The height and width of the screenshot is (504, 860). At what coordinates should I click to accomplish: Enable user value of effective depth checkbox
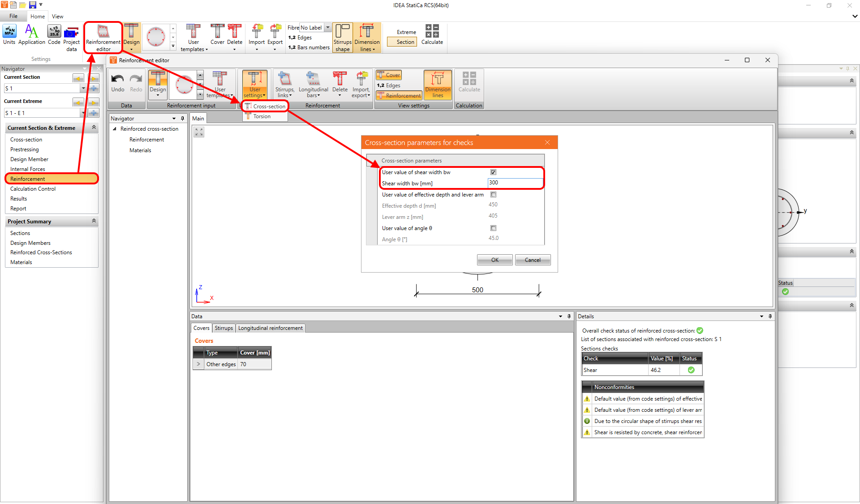(x=493, y=194)
